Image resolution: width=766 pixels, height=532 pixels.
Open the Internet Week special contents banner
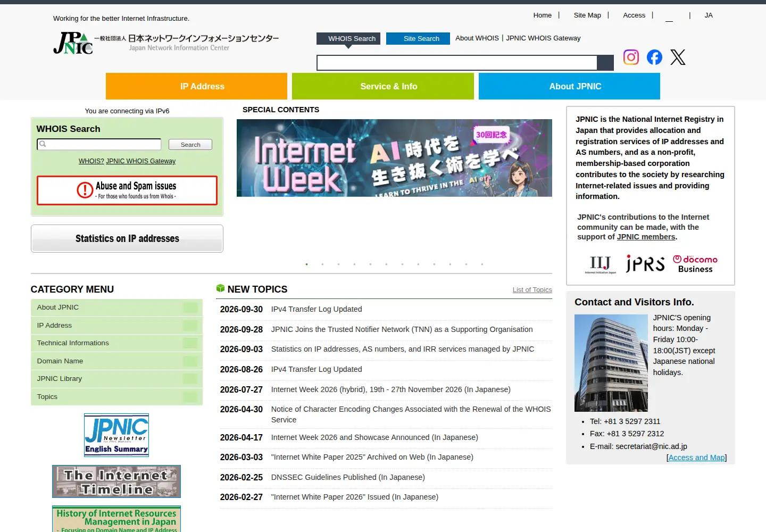[x=394, y=158]
